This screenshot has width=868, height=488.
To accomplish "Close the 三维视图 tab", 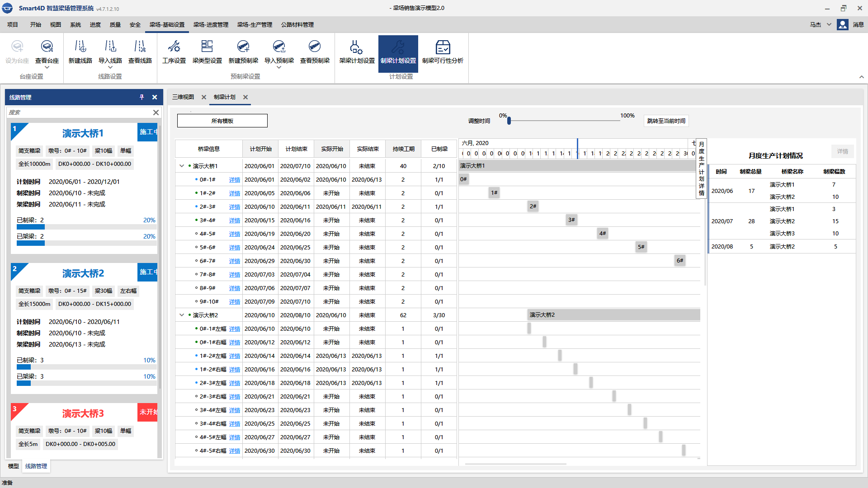I will point(204,97).
